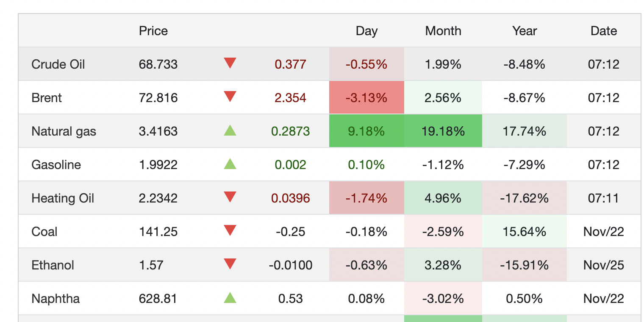The height and width of the screenshot is (322, 644).
Task: Select the Heating Oil price 2.2342
Action: [x=158, y=198]
